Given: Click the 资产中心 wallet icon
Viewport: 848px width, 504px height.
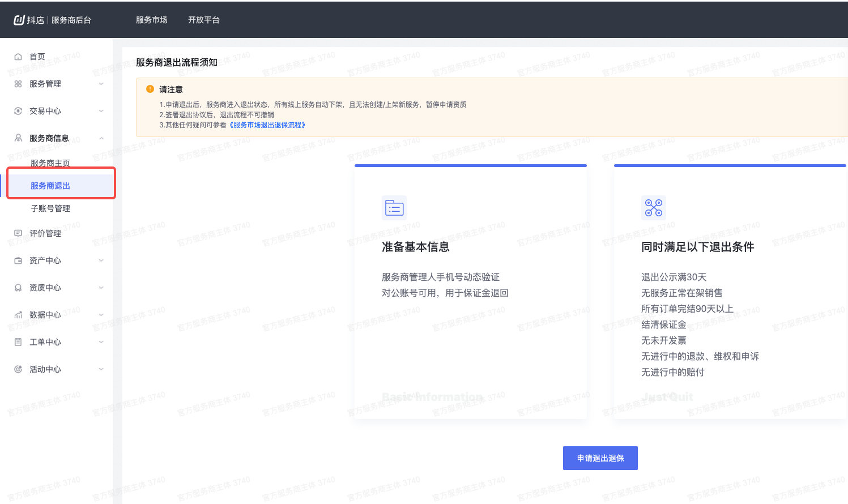Looking at the screenshot, I should [x=19, y=260].
